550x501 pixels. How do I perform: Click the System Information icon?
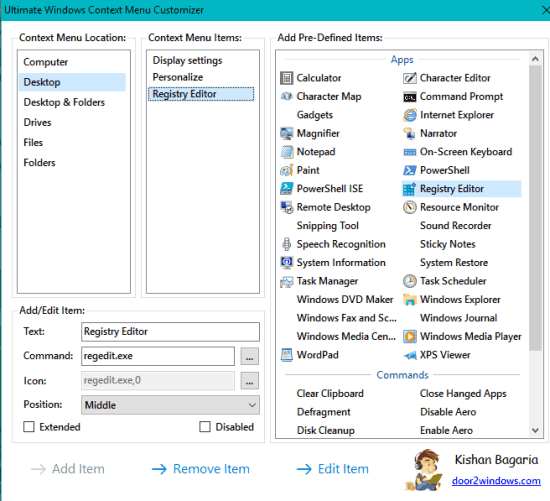coord(286,262)
